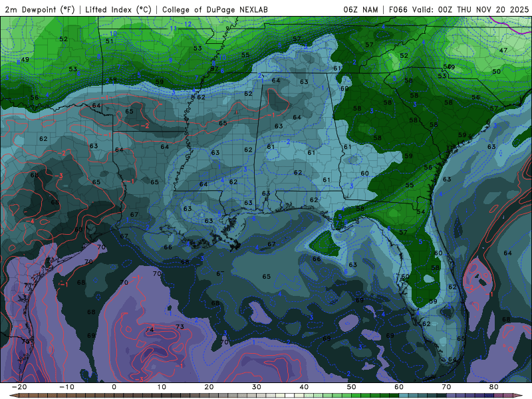Click the "30" label on the color scale

[x=257, y=387]
